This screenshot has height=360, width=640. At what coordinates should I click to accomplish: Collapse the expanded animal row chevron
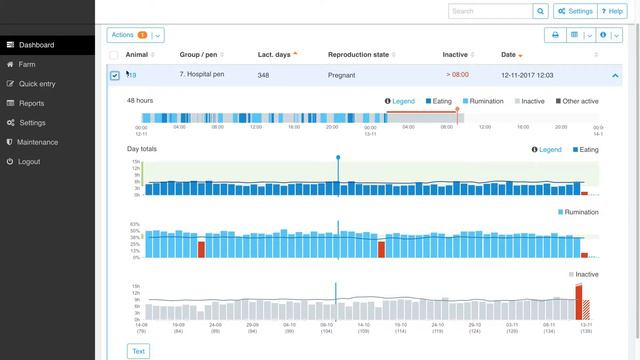tap(615, 76)
